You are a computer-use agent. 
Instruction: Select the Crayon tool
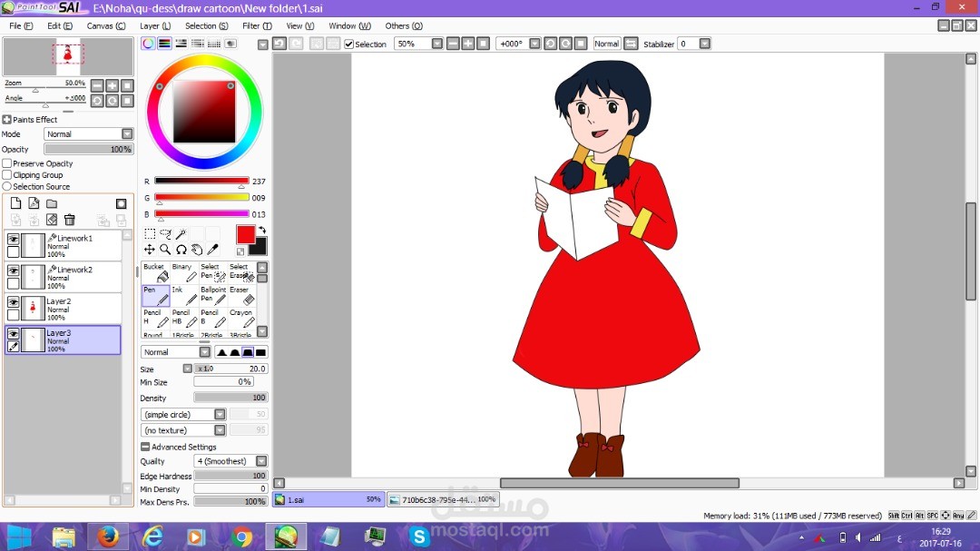point(242,318)
